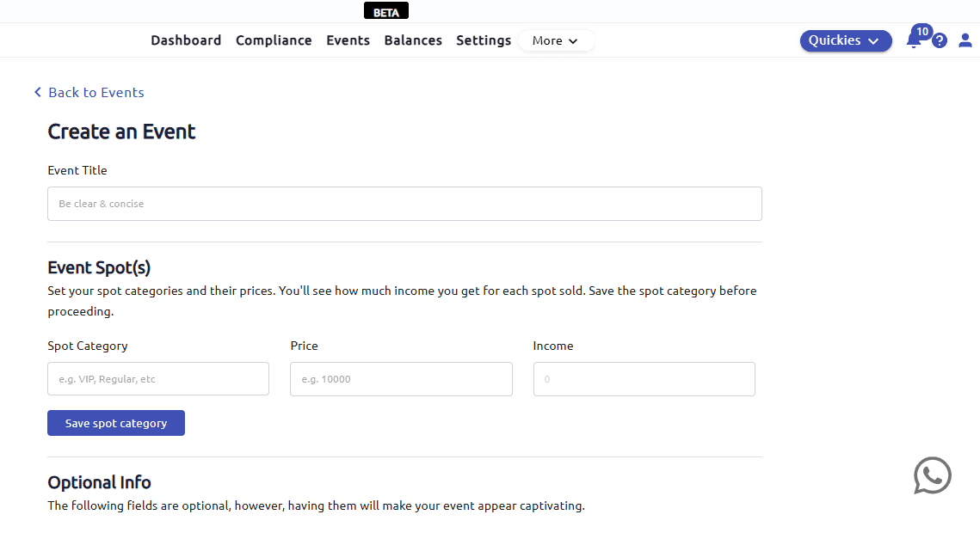This screenshot has width=980, height=539.
Task: Navigate to the Balances menu item
Action: [x=413, y=40]
